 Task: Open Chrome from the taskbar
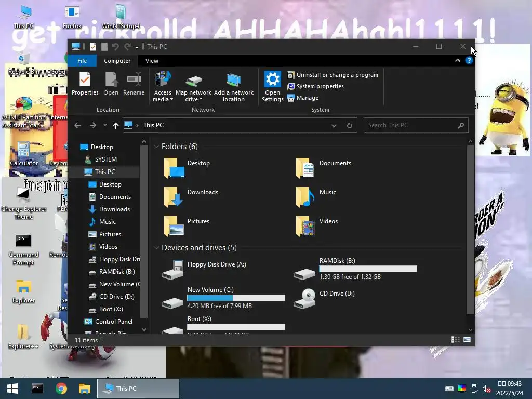61,389
